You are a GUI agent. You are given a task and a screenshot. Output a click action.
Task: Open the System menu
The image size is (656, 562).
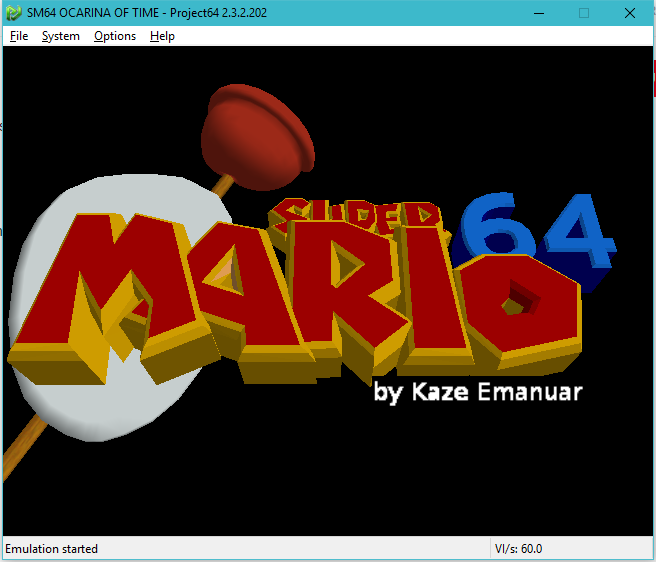click(61, 36)
